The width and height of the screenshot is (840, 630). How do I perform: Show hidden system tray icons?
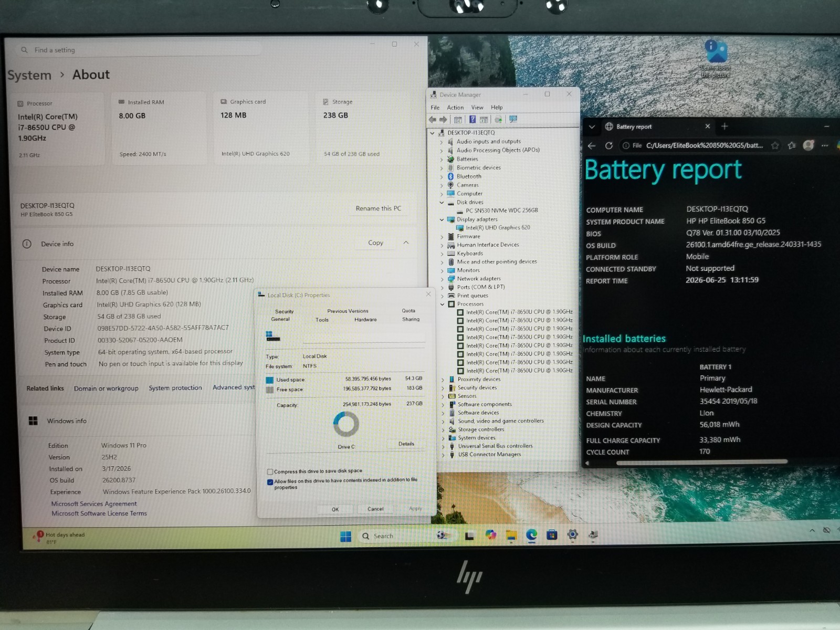pos(812,531)
